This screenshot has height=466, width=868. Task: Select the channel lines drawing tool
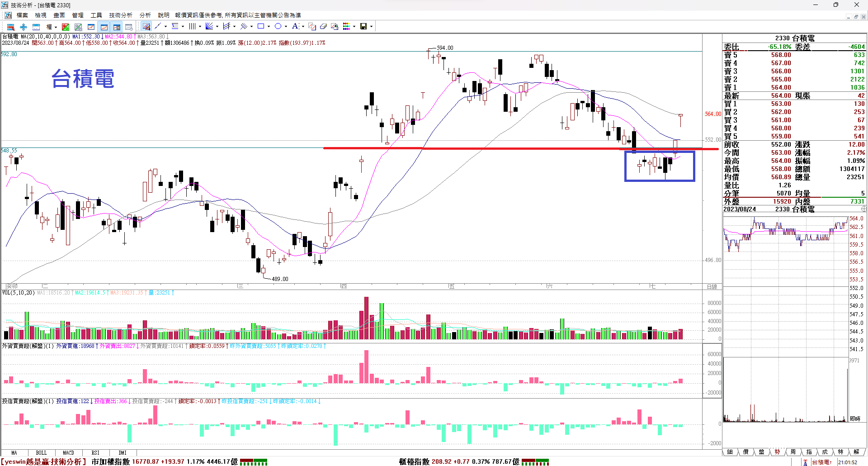coord(226,27)
